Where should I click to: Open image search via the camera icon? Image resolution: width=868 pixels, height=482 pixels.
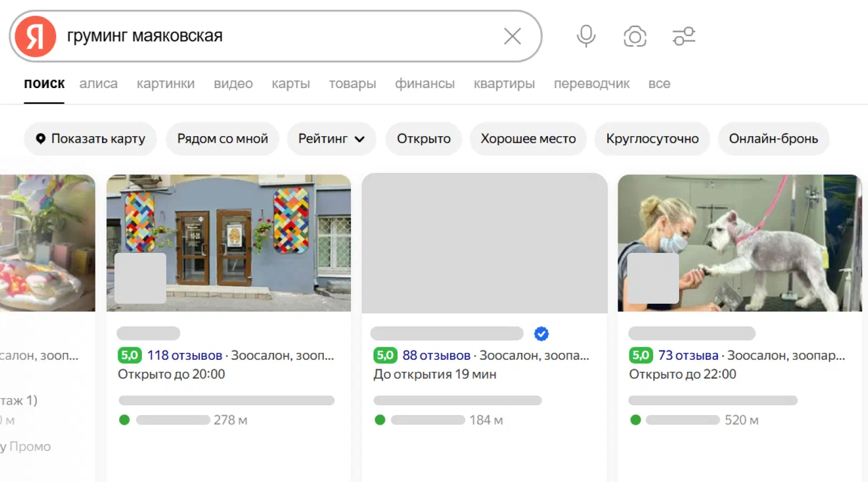(635, 36)
